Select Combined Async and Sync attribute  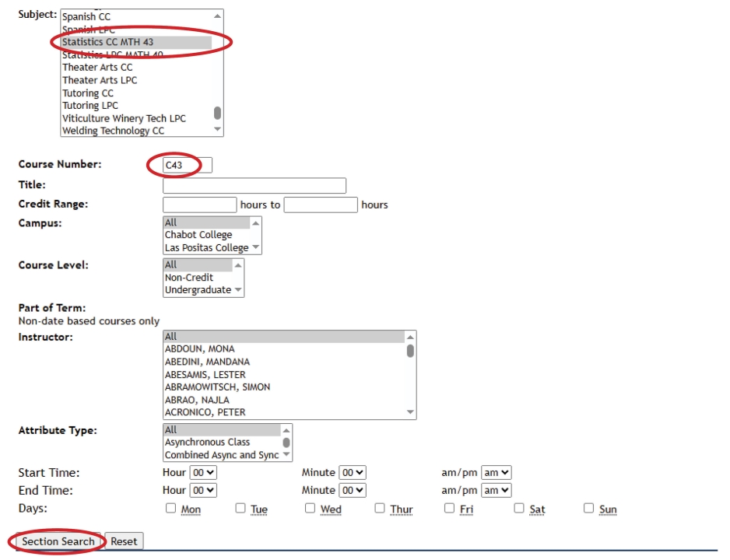pyautogui.click(x=223, y=455)
